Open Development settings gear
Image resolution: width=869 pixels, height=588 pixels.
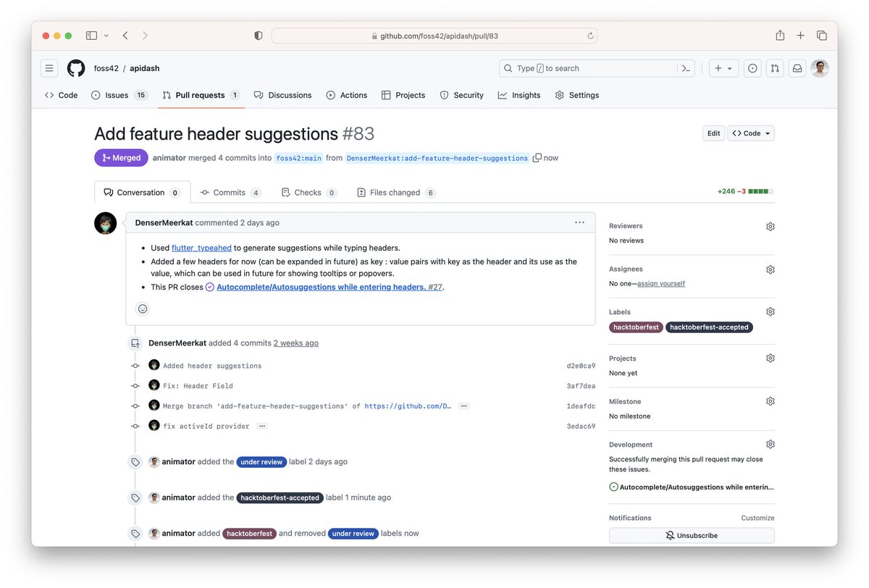[x=770, y=445]
